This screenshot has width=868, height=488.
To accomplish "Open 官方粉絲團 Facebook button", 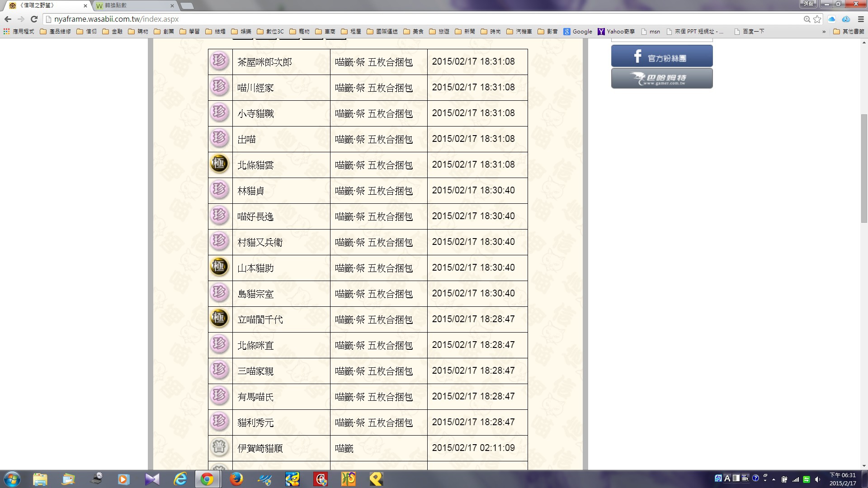I will [661, 56].
